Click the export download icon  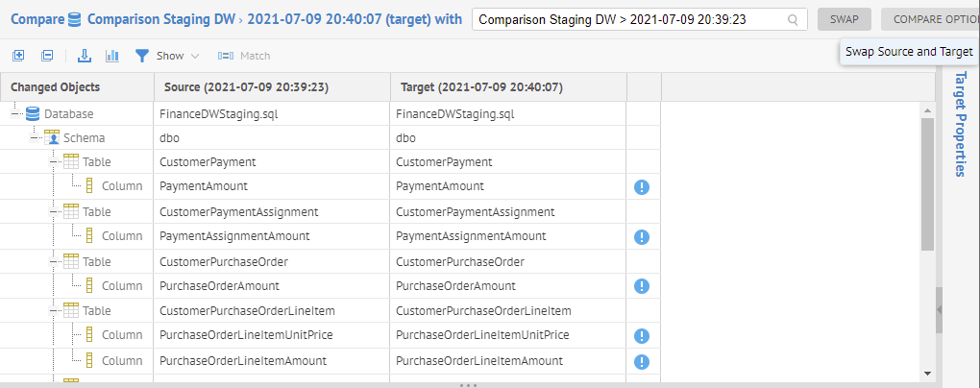85,56
